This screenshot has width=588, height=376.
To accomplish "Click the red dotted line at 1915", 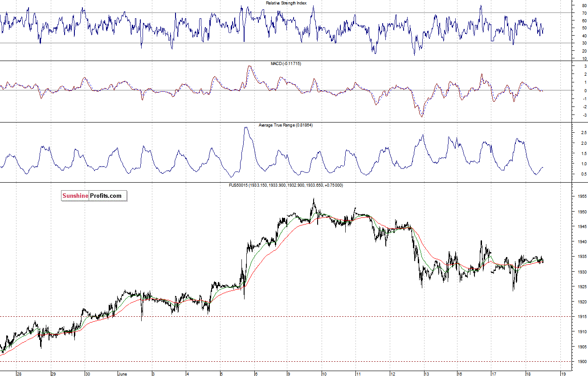I will tap(285, 317).
